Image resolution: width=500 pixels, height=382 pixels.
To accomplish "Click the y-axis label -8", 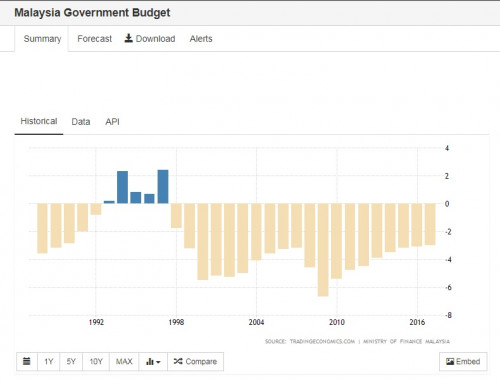I will [448, 315].
